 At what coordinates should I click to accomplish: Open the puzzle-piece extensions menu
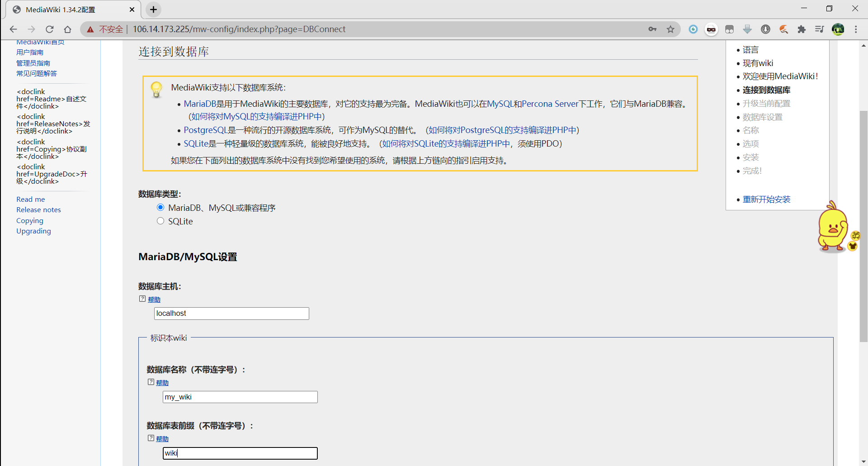tap(802, 29)
